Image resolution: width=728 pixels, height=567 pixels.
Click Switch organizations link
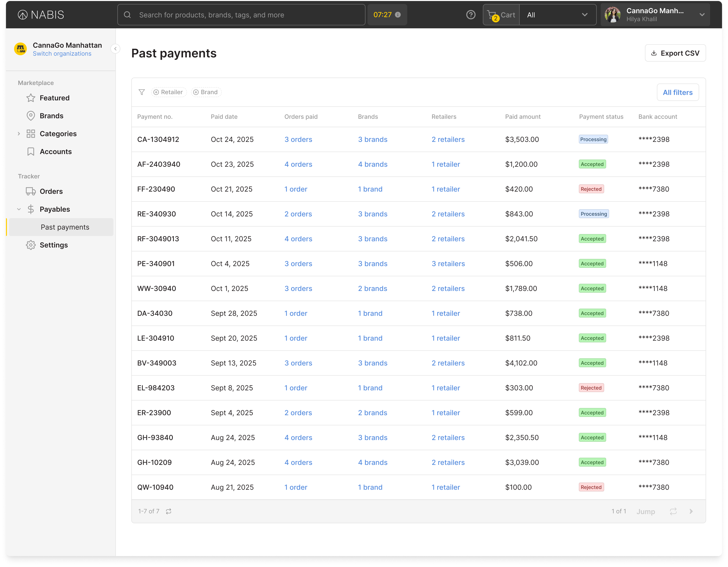62,54
